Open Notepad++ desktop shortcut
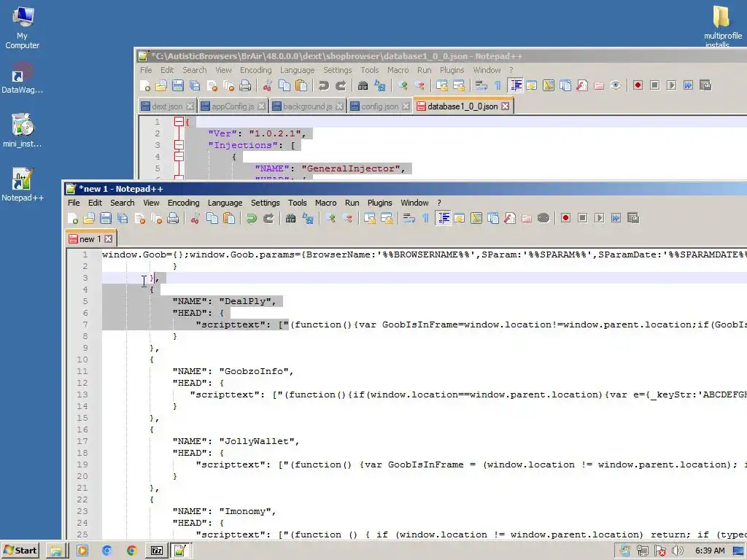This screenshot has width=747, height=560. 23,184
